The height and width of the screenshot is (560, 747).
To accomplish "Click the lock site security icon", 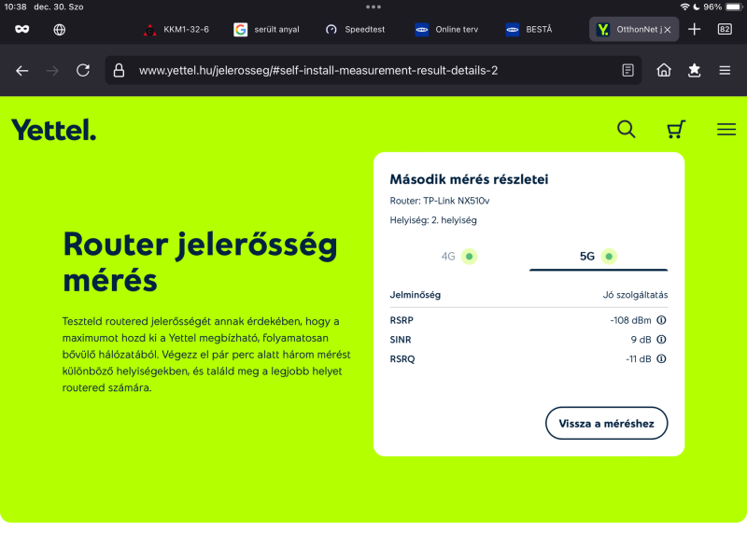I will [120, 71].
